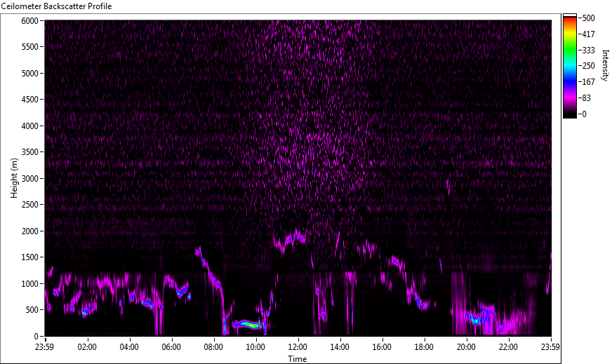Click the 3500 height tick label
This screenshot has height=364, width=612.
coord(29,152)
